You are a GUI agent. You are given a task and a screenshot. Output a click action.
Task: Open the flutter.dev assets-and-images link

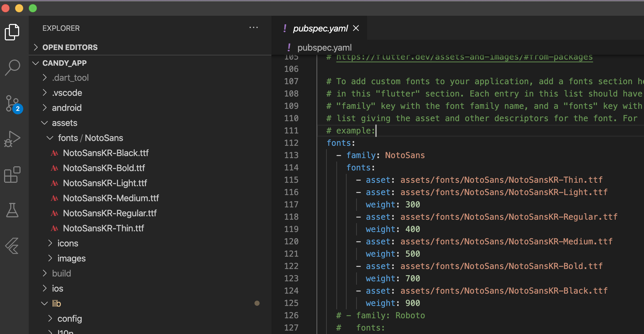click(x=464, y=57)
